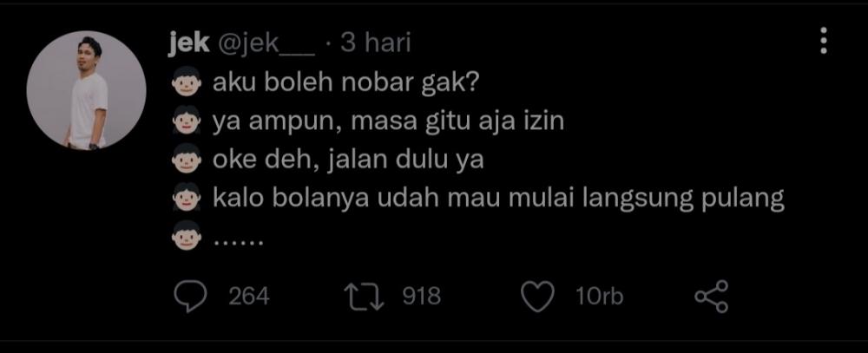This screenshot has width=868, height=353.
Task: Click boy emoji before 'oke deh'
Action: pos(186,159)
